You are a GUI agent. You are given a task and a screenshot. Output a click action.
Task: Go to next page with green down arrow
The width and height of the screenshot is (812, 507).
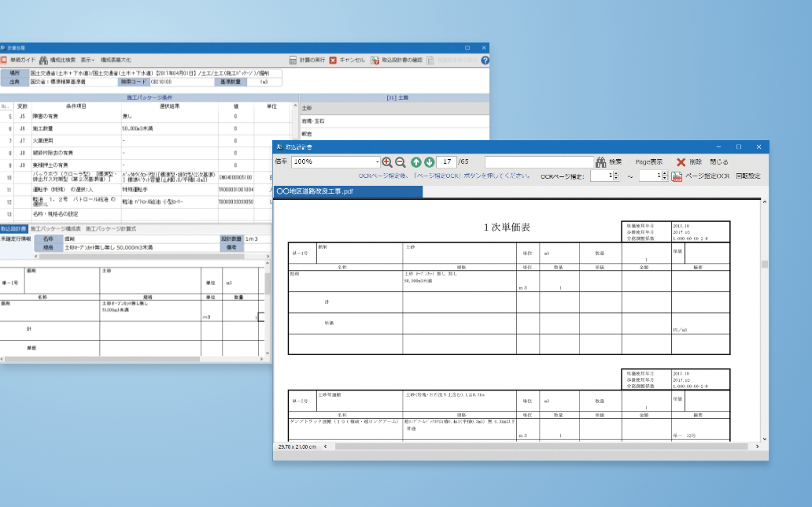pos(429,161)
